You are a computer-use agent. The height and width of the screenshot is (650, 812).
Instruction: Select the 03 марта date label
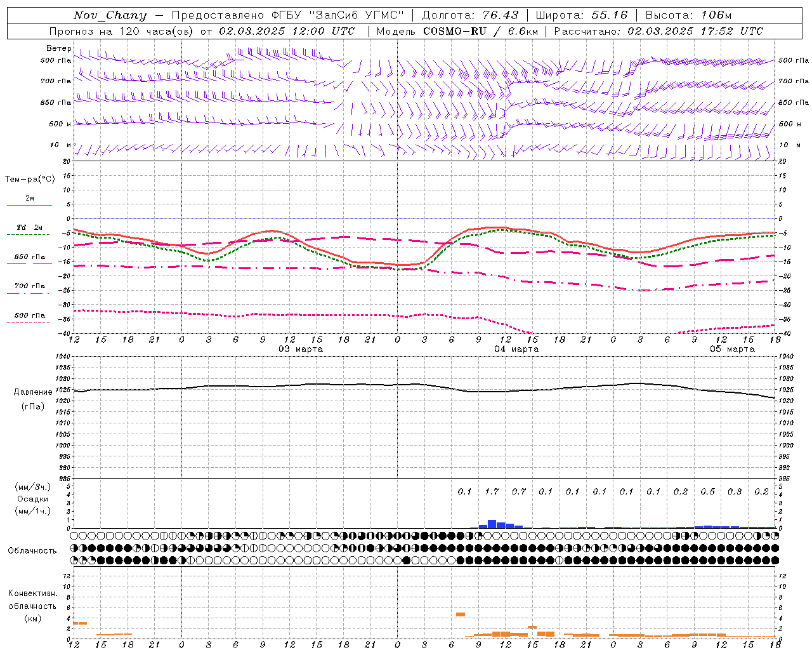coord(301,349)
